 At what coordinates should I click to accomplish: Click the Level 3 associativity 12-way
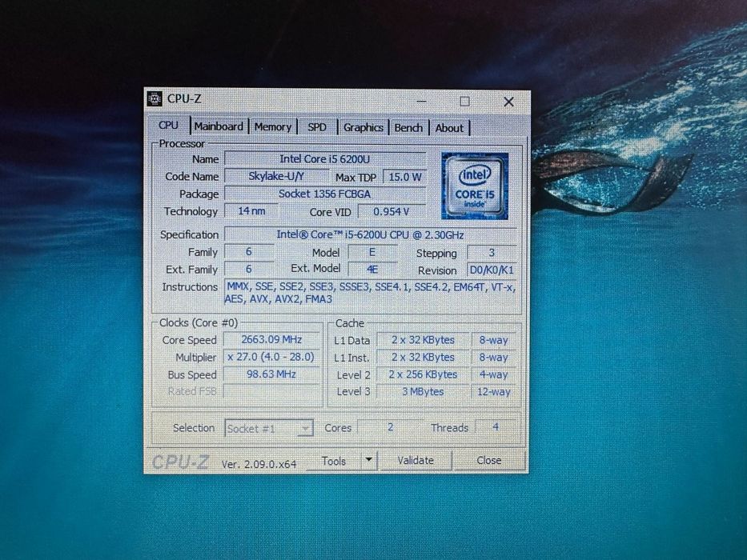click(x=493, y=392)
